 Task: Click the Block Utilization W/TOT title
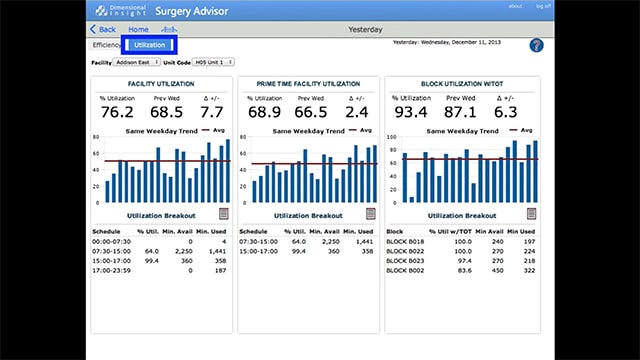(462, 84)
